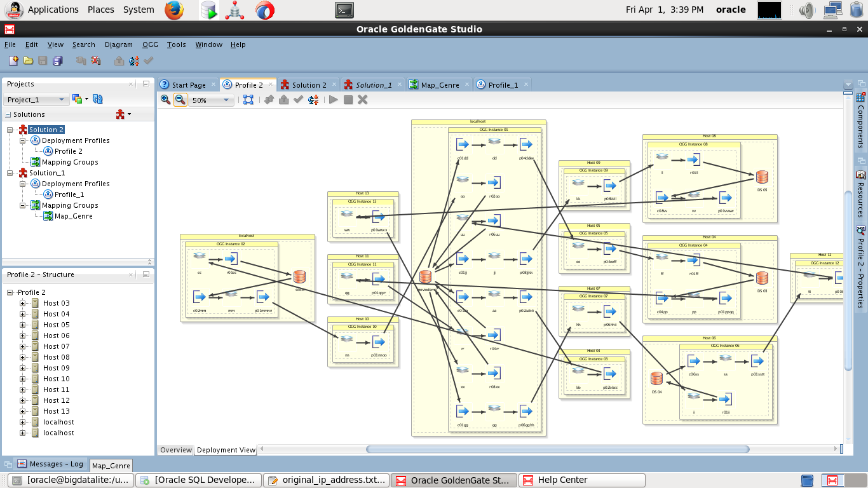Click the stop square icon in diagram toolbar
The image size is (868, 488).
[348, 100]
